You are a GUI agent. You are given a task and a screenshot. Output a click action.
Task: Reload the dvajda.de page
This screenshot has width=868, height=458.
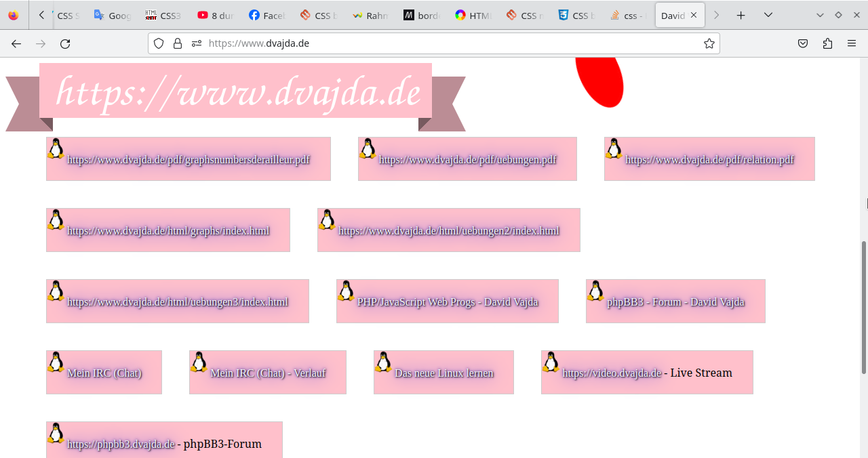(65, 43)
